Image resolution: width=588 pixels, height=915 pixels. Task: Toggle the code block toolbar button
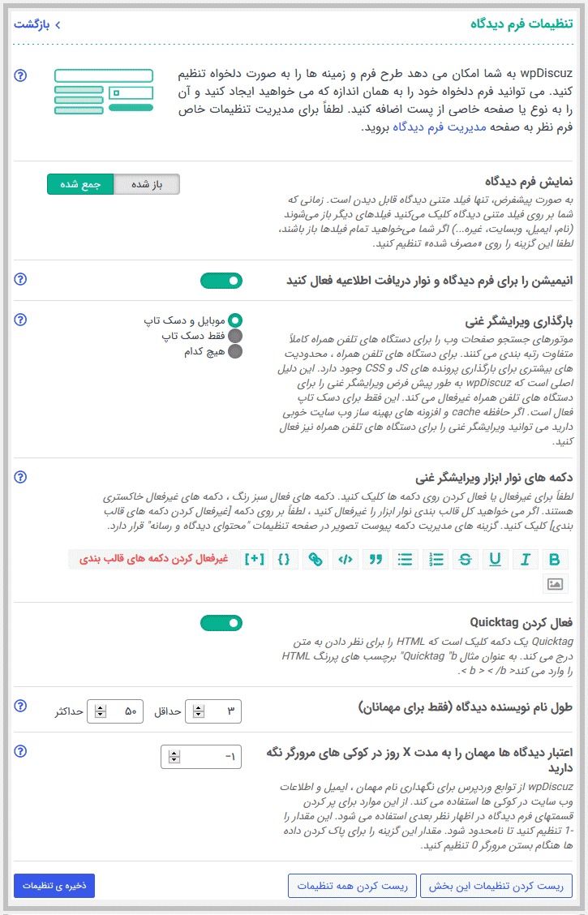346,559
